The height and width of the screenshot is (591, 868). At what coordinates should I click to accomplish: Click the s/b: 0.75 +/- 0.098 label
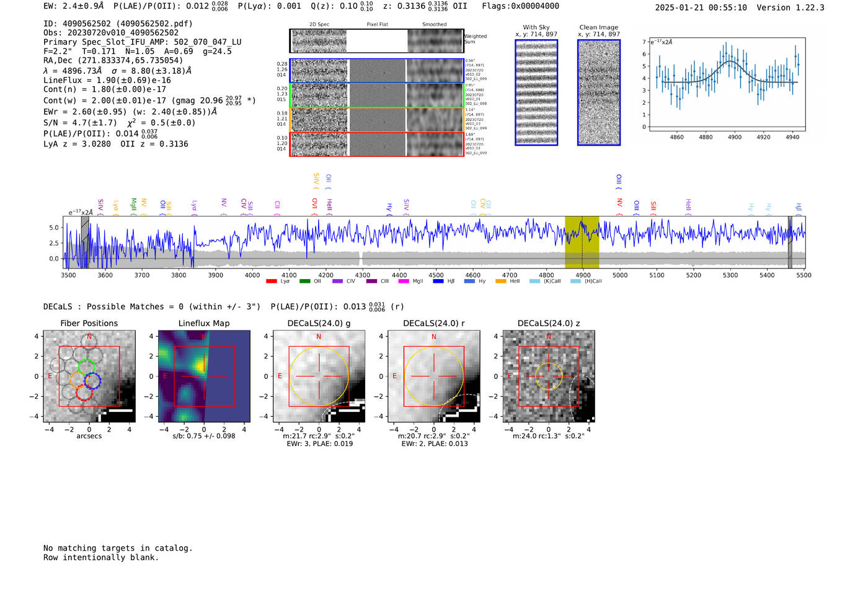pyautogui.click(x=204, y=436)
